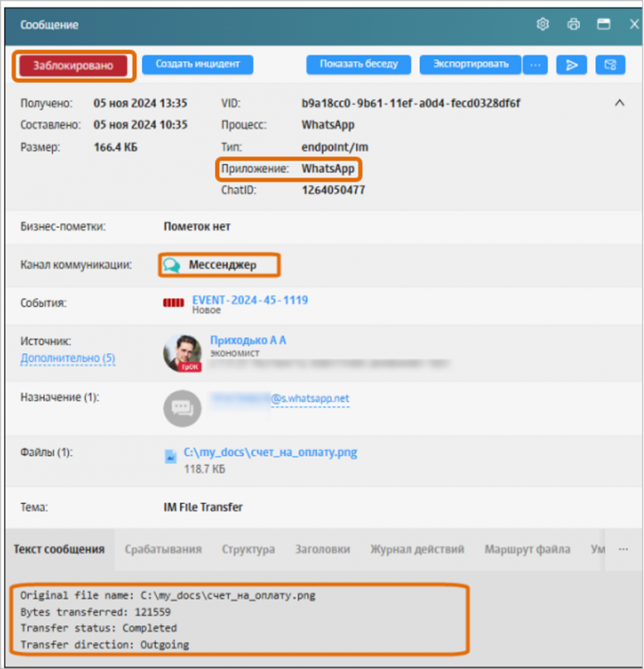Maximize the message window
This screenshot has height=669, width=644.
(x=604, y=24)
